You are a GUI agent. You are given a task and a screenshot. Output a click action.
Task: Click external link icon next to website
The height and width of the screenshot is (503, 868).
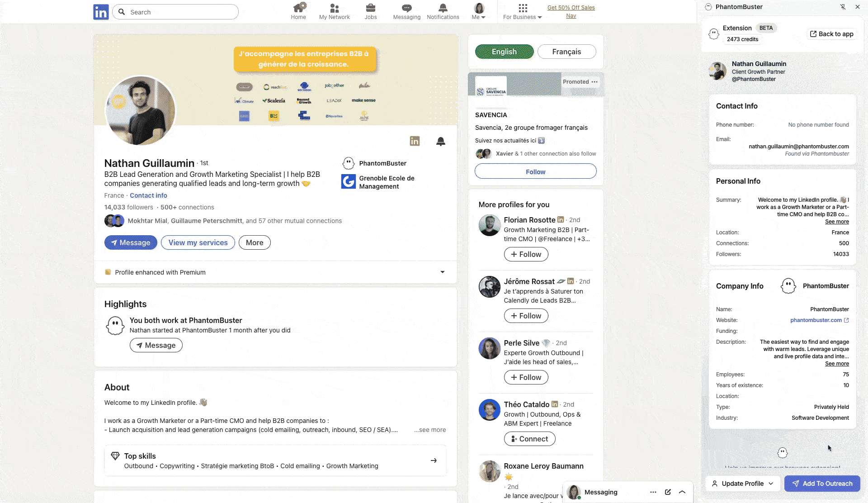[846, 320]
